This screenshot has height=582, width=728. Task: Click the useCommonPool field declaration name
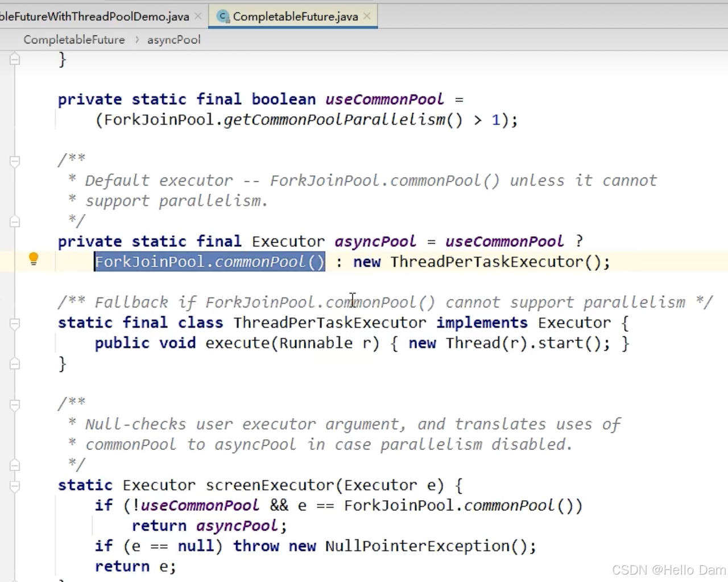pos(384,100)
